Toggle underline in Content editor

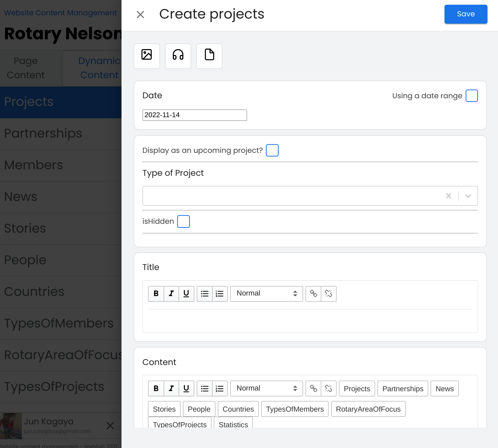coord(186,388)
